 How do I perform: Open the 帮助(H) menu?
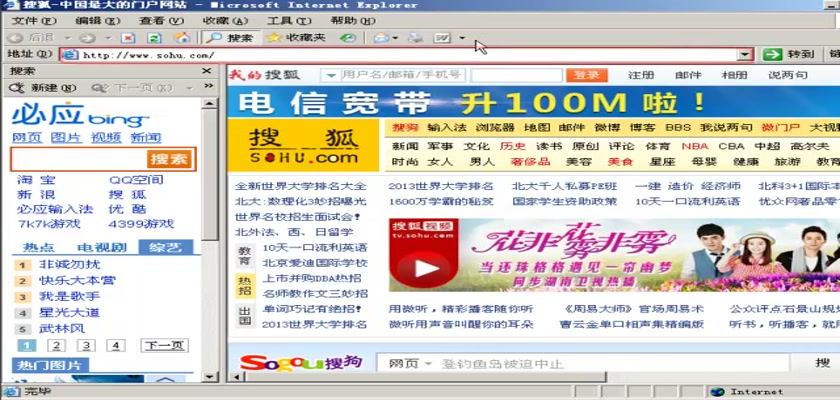coord(352,21)
